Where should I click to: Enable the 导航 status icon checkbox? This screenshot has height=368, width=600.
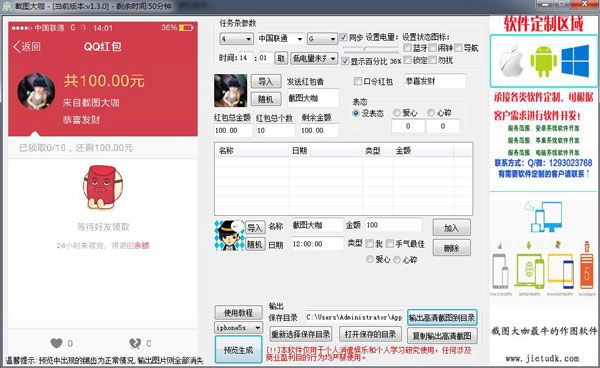click(x=458, y=48)
